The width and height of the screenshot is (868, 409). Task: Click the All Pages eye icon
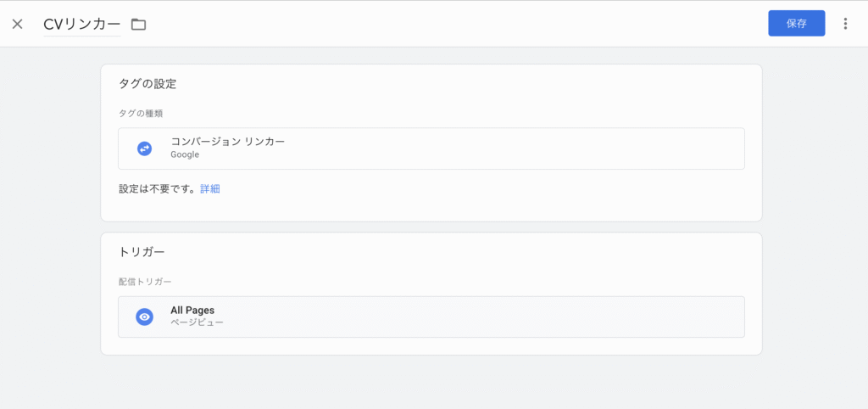[x=145, y=317]
